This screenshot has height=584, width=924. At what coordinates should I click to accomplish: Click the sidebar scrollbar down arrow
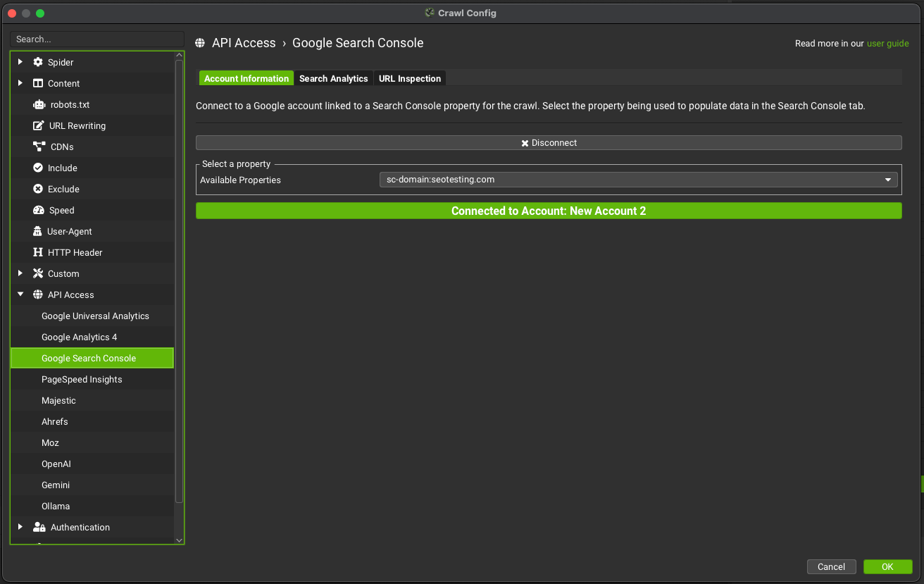(179, 540)
